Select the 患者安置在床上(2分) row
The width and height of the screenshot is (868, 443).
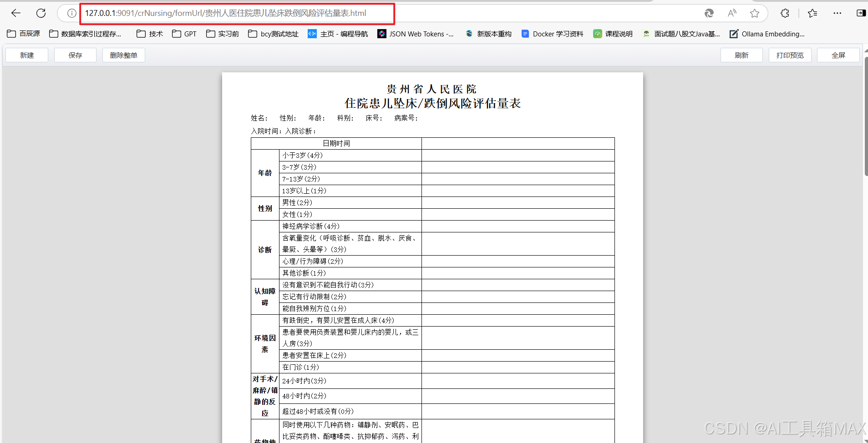[x=447, y=355]
